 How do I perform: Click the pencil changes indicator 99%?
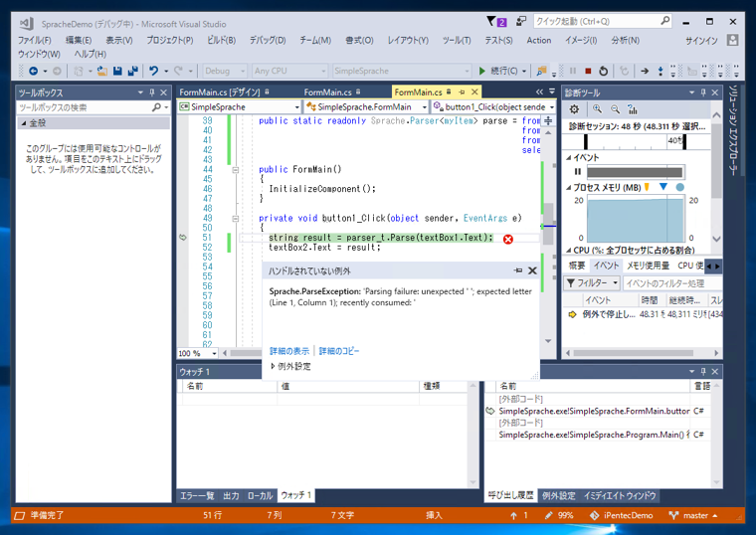pos(559,516)
